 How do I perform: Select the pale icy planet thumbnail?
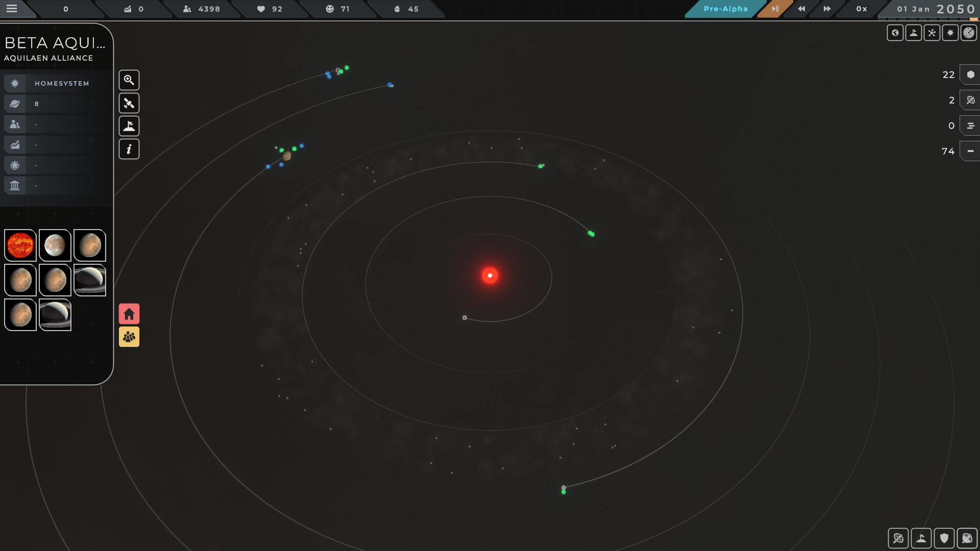pyautogui.click(x=55, y=245)
